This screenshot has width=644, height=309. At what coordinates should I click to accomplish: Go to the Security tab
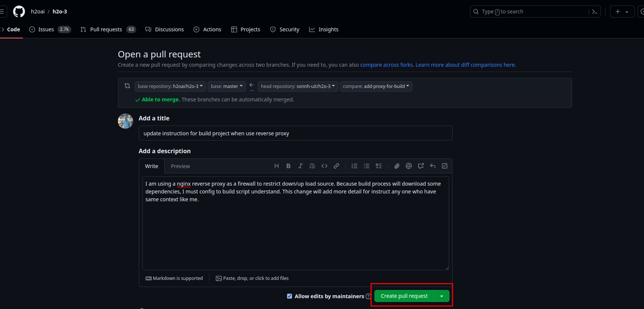(x=285, y=29)
